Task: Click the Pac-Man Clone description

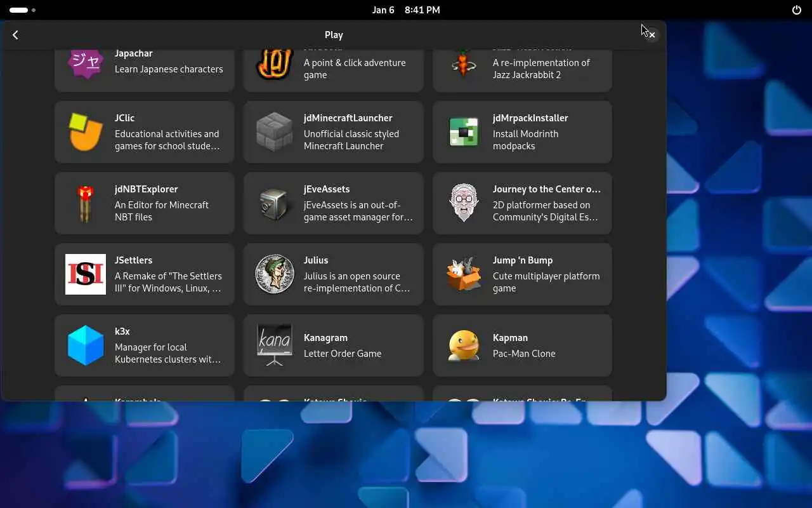Action: pos(524,354)
